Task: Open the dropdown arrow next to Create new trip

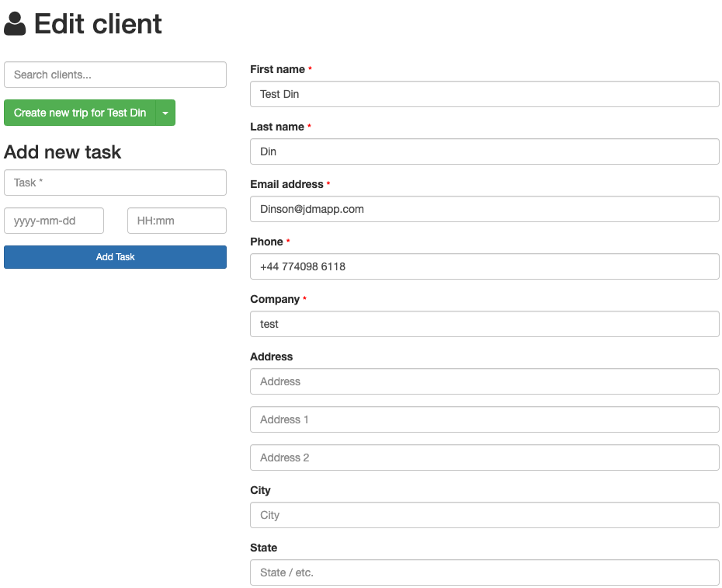Action: (165, 113)
